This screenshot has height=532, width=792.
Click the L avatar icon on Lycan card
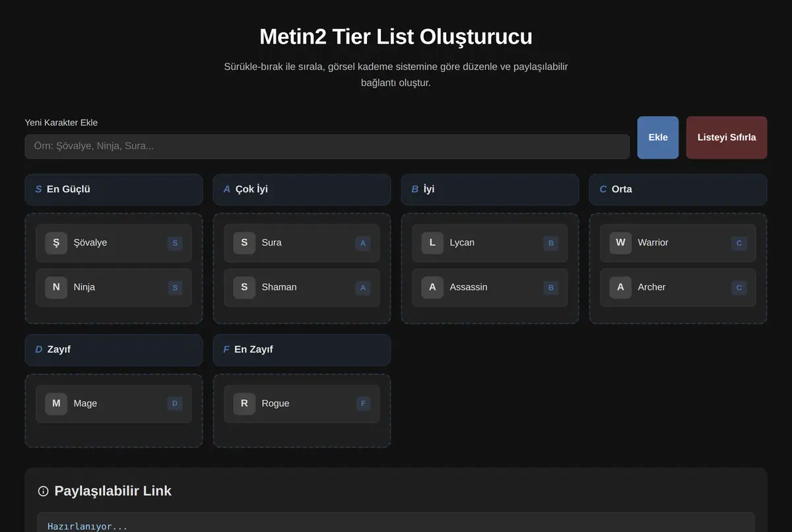point(432,243)
